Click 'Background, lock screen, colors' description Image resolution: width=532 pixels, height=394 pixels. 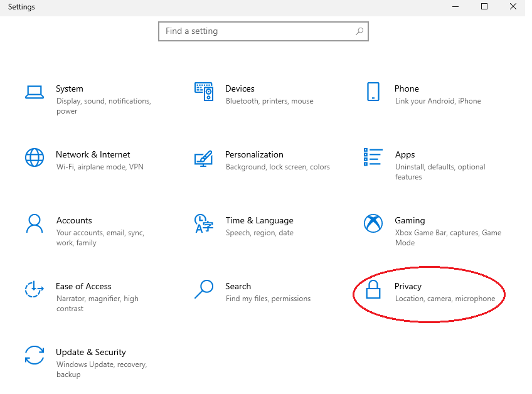(277, 167)
